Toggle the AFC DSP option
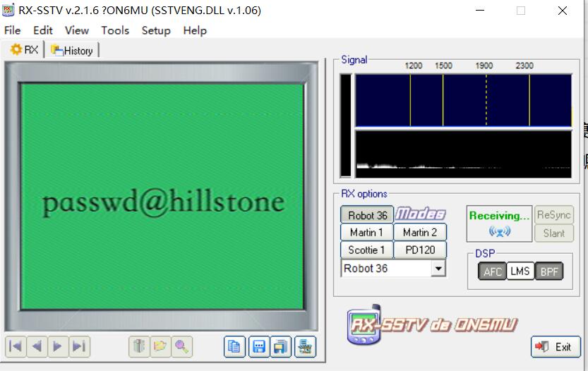588x371 pixels. click(493, 271)
